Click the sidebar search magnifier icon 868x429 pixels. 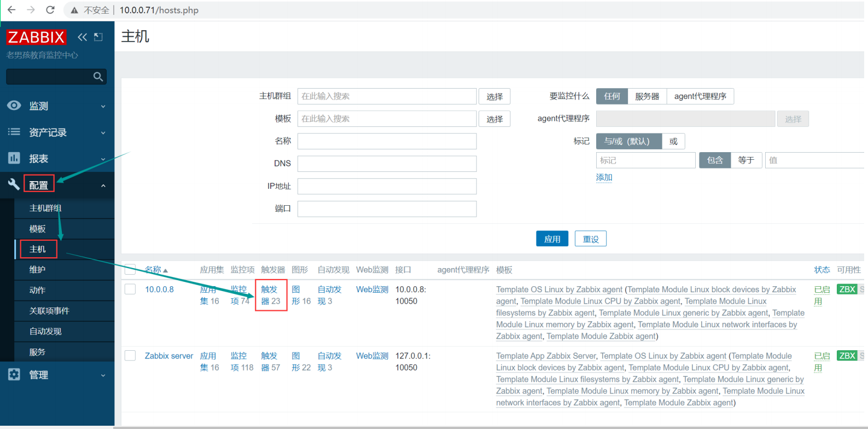point(98,77)
